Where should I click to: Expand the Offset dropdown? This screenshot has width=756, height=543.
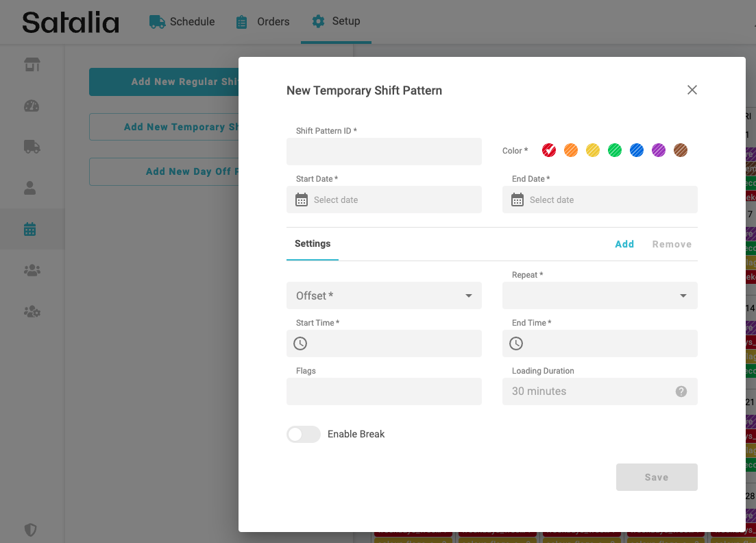[384, 295]
